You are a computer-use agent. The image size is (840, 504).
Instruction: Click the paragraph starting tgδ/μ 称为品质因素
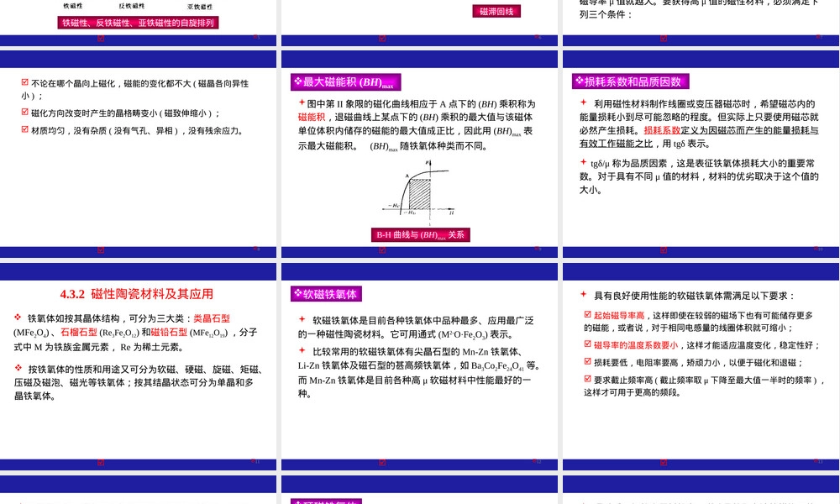(699, 176)
